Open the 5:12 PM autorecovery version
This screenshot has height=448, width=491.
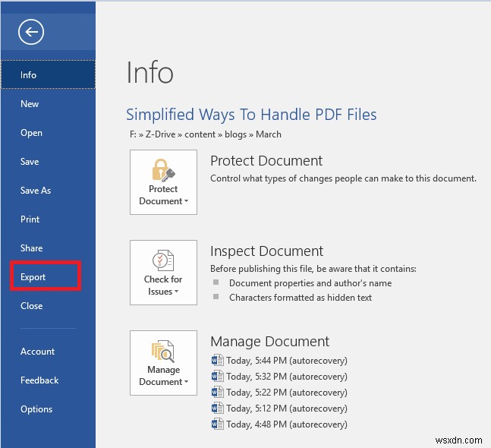click(279, 409)
